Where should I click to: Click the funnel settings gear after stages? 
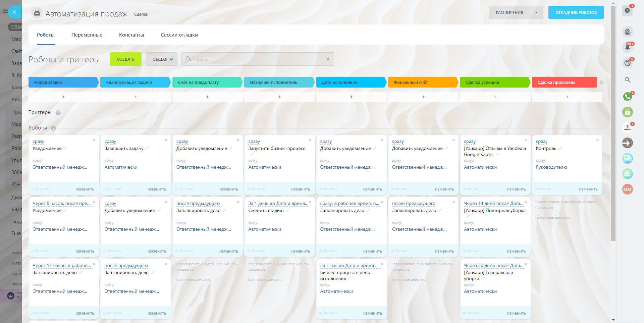point(602,82)
